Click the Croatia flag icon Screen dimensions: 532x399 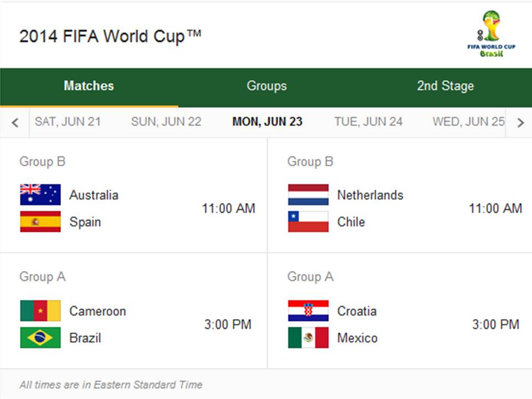tap(308, 311)
